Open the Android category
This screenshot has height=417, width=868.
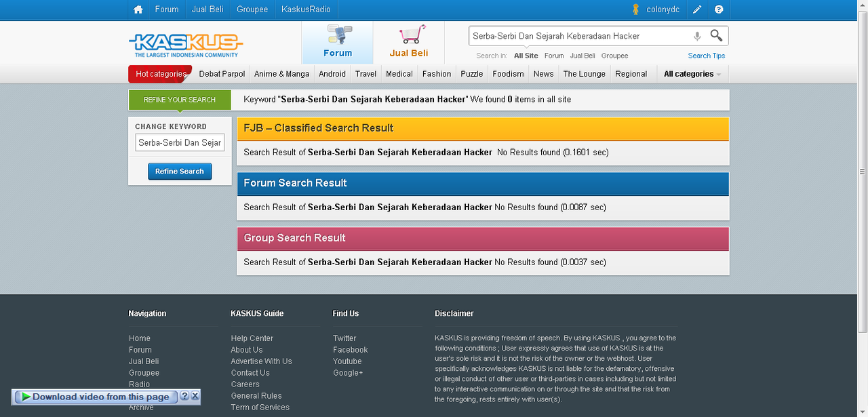tap(332, 74)
